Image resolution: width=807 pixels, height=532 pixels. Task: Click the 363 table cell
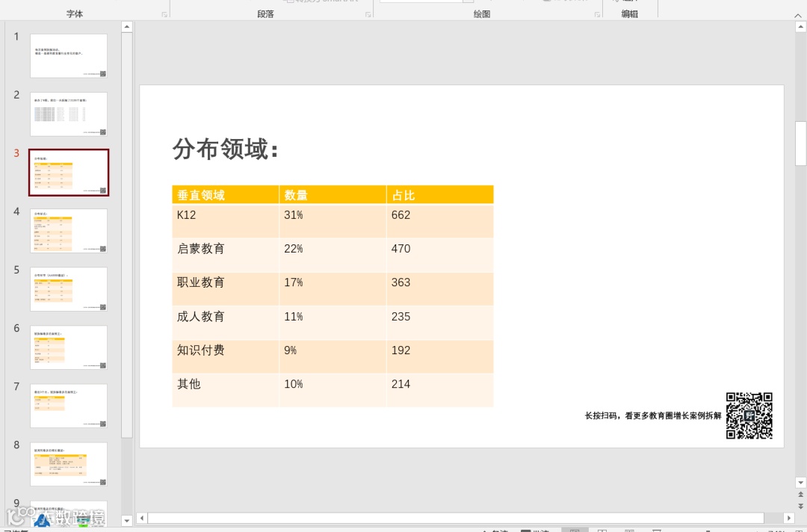click(440, 288)
